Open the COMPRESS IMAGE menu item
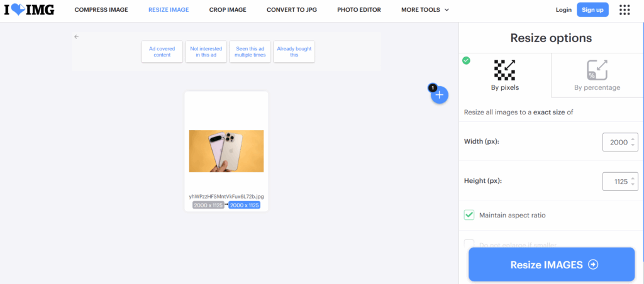 coord(101,10)
